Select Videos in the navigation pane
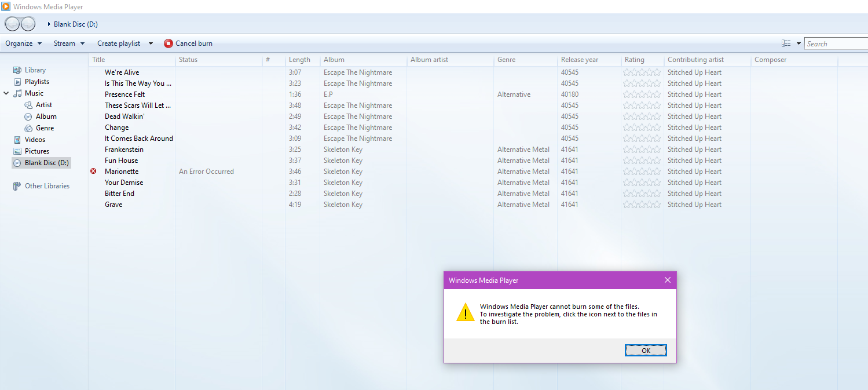The height and width of the screenshot is (390, 868). tap(35, 140)
